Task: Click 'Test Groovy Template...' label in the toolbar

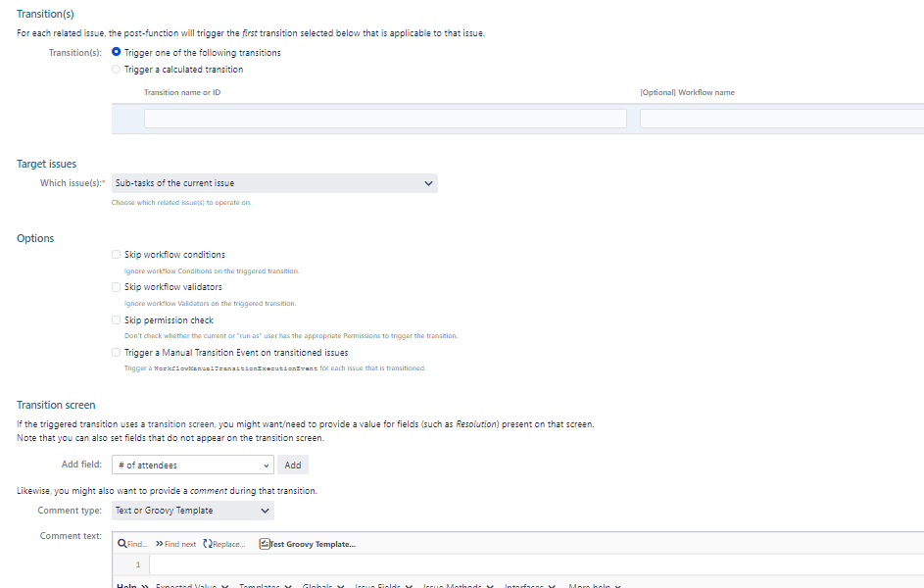Action: [313, 544]
